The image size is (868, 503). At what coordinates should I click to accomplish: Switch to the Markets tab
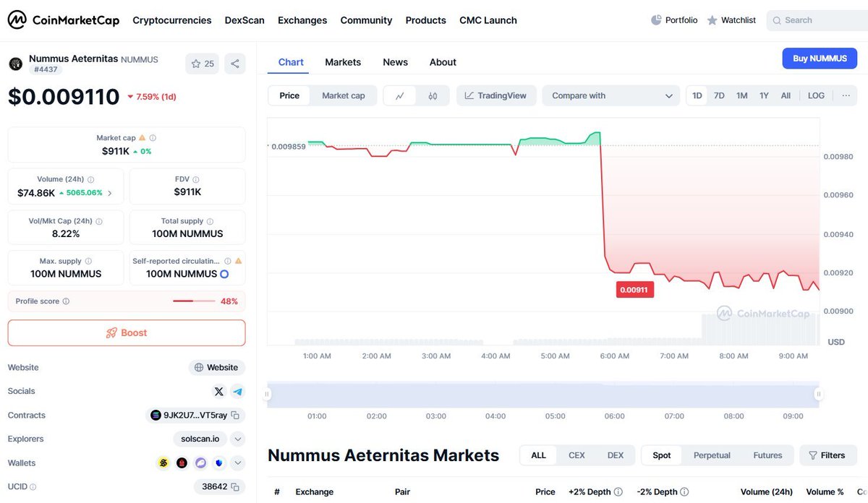pos(343,62)
